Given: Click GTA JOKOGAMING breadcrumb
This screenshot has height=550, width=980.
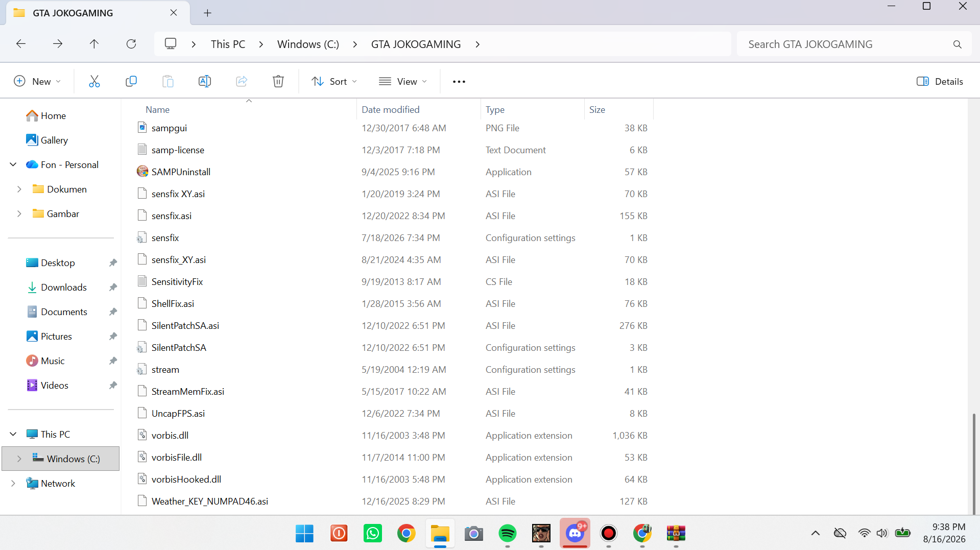Looking at the screenshot, I should click(x=416, y=44).
